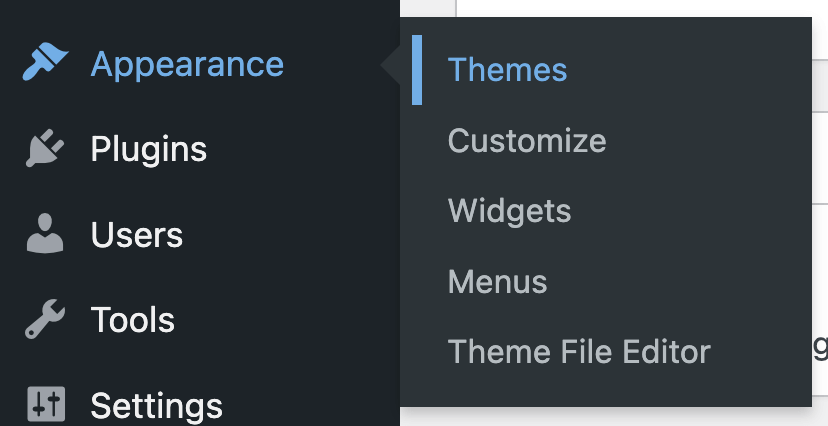Click the Tools wrench icon
Image resolution: width=828 pixels, height=426 pixels.
pyautogui.click(x=45, y=320)
